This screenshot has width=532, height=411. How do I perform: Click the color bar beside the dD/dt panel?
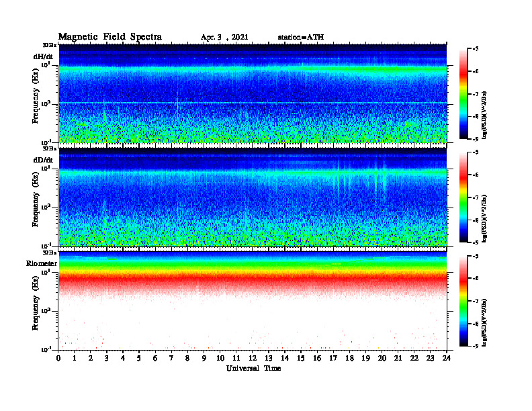click(x=463, y=197)
